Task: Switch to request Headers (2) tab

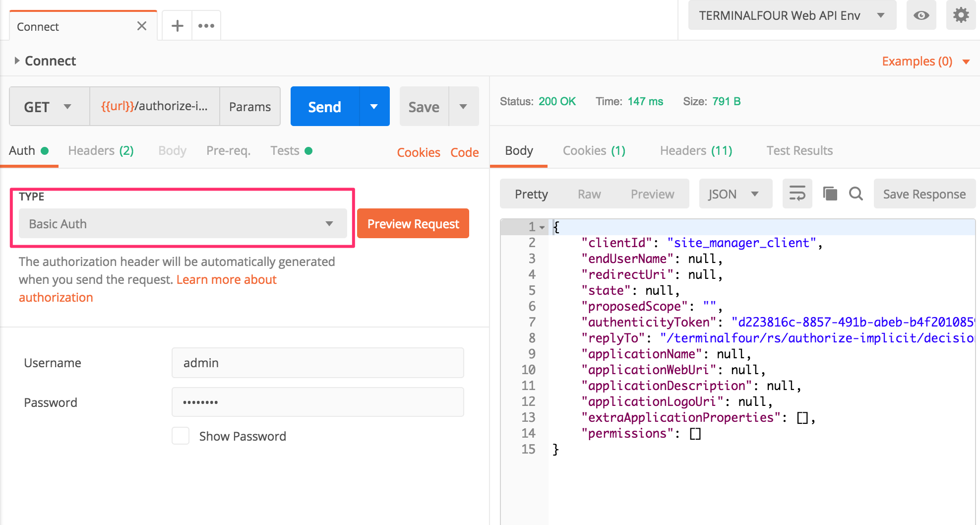Action: (x=101, y=150)
